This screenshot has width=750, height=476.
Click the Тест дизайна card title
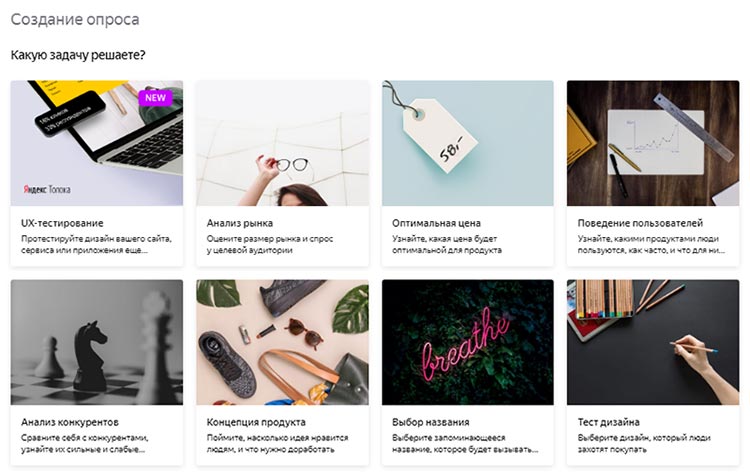[x=608, y=422]
